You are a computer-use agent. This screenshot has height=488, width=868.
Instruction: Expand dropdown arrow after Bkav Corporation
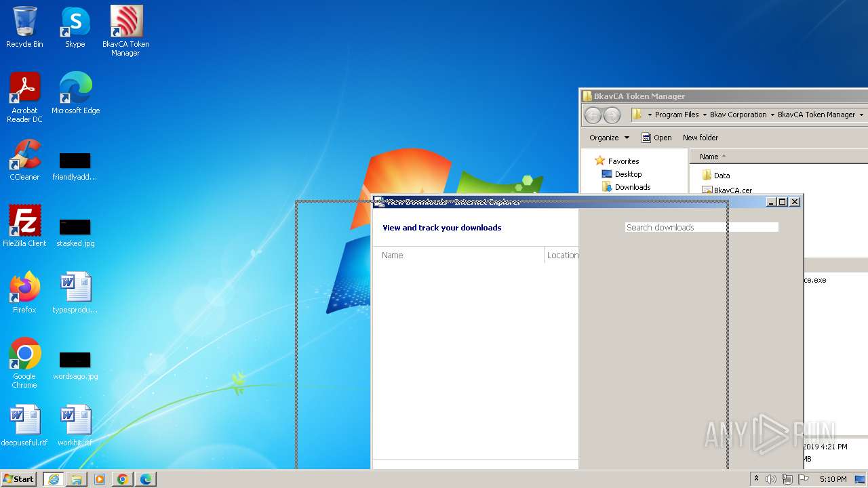772,115
